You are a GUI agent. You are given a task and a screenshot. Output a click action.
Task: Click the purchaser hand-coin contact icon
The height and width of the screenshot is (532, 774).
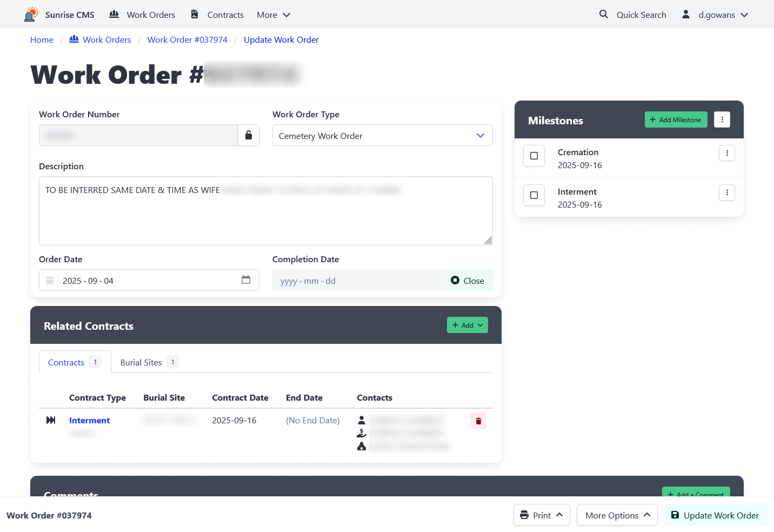pyautogui.click(x=362, y=433)
